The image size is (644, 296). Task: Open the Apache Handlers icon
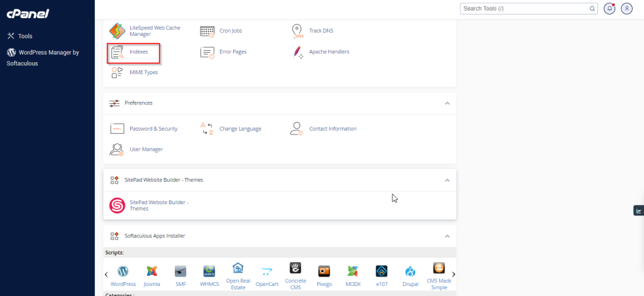[x=297, y=52]
